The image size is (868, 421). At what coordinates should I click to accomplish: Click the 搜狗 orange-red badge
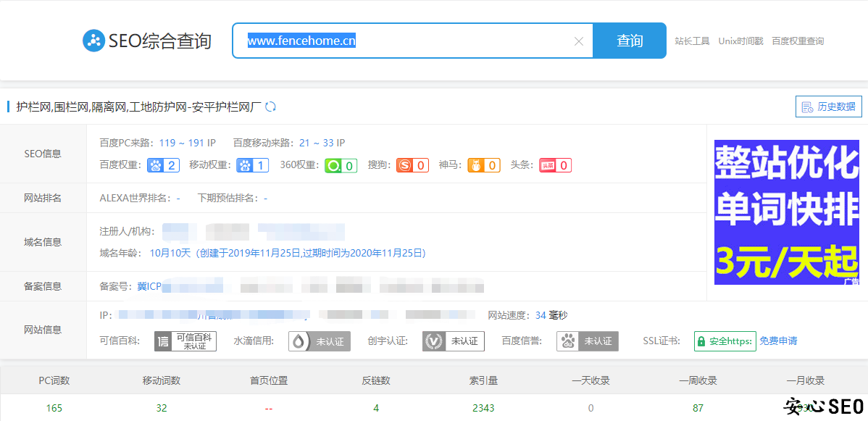tap(413, 165)
